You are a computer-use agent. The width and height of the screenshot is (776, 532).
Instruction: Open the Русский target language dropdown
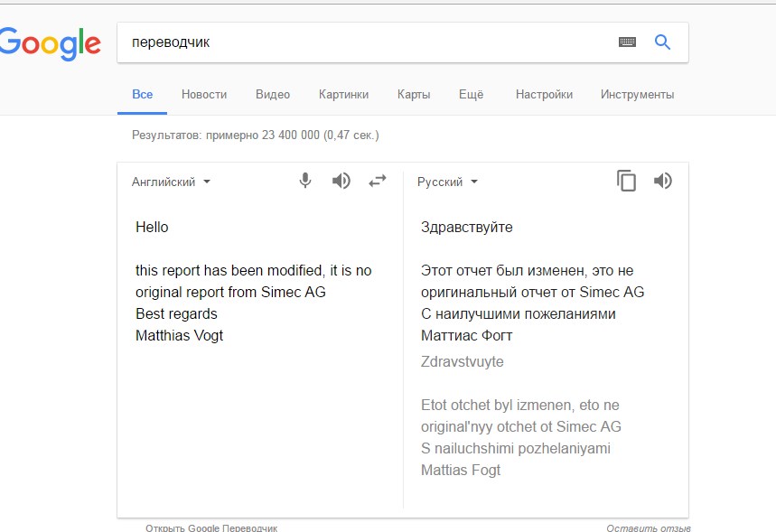(447, 182)
